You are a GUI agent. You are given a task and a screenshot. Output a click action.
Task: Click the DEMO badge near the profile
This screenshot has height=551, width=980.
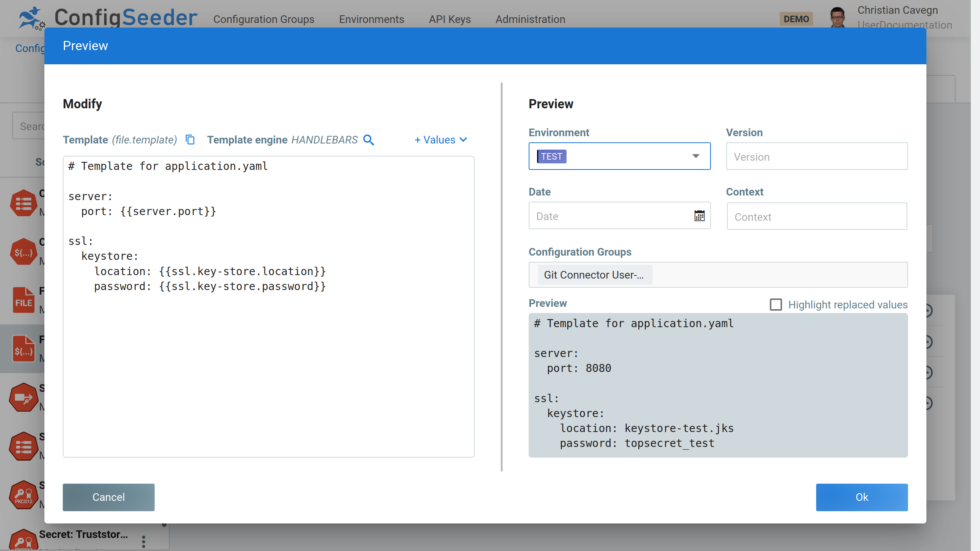point(796,18)
